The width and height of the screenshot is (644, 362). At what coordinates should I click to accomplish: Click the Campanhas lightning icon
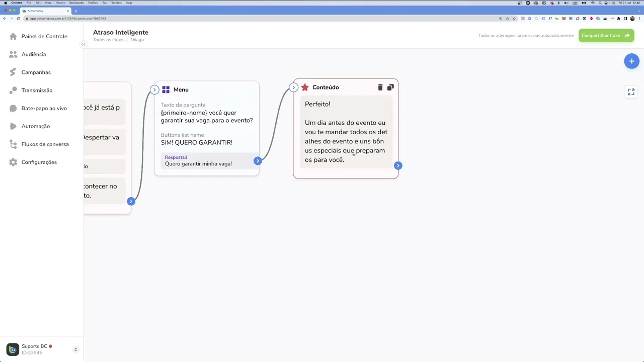tap(13, 72)
